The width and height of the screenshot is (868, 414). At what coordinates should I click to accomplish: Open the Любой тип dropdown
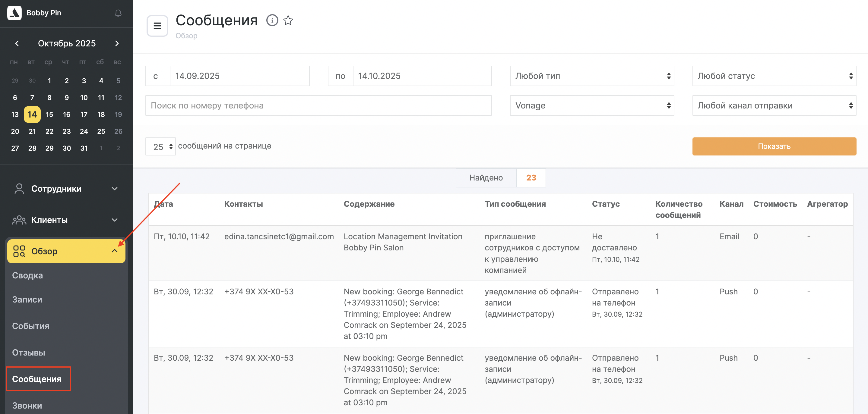592,76
